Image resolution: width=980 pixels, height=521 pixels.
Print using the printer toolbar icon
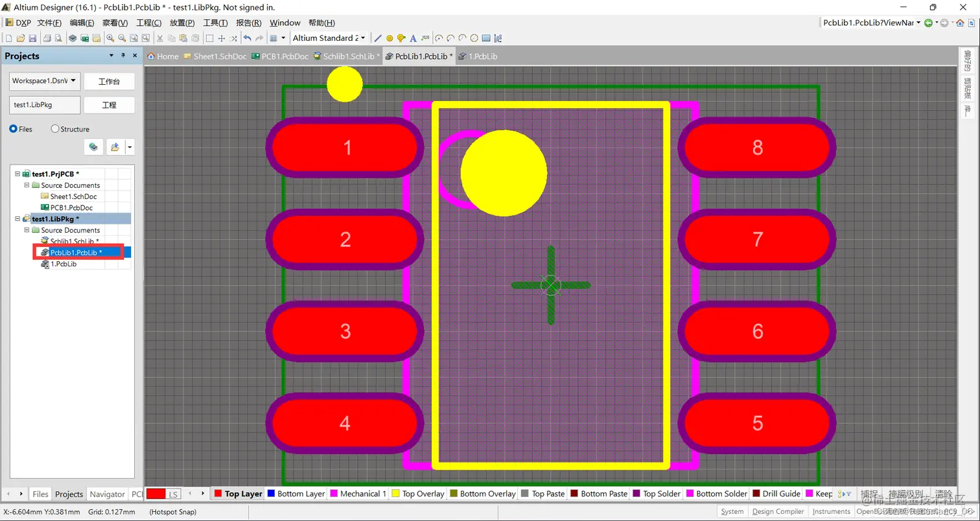[47, 38]
